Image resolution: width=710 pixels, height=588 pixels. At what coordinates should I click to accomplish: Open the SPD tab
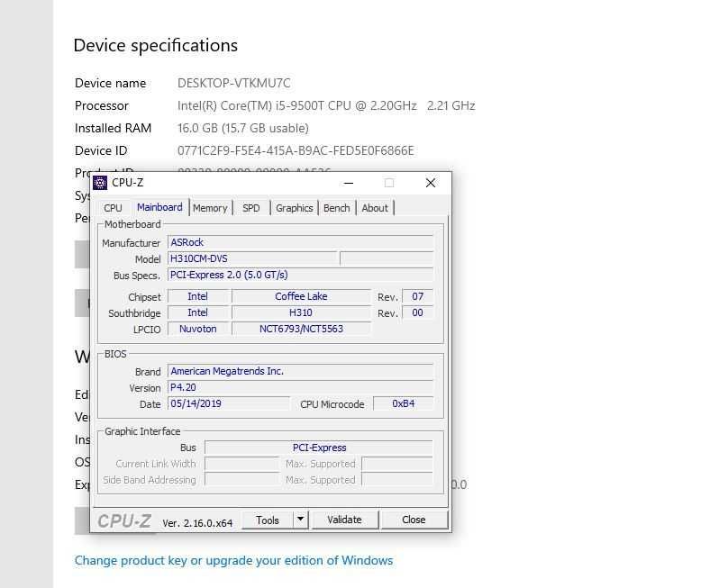point(250,208)
